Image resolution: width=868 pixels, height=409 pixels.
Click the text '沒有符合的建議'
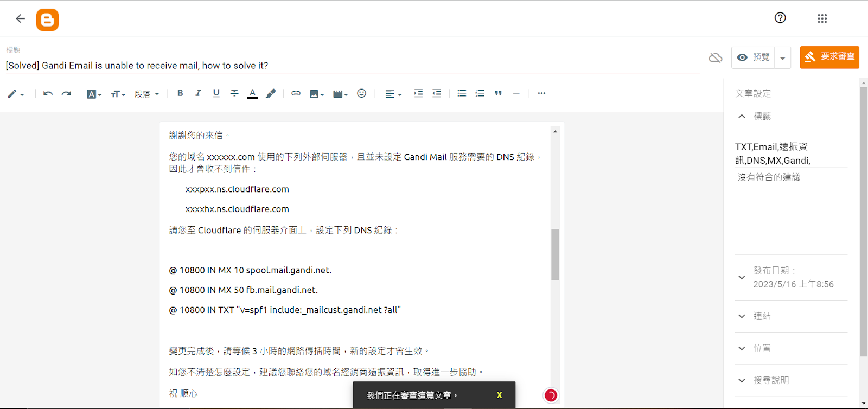coord(769,177)
